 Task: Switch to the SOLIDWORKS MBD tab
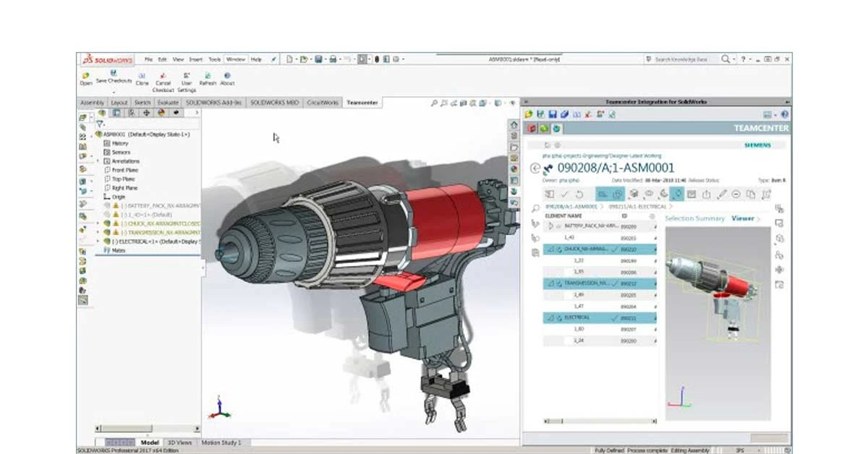(x=277, y=102)
